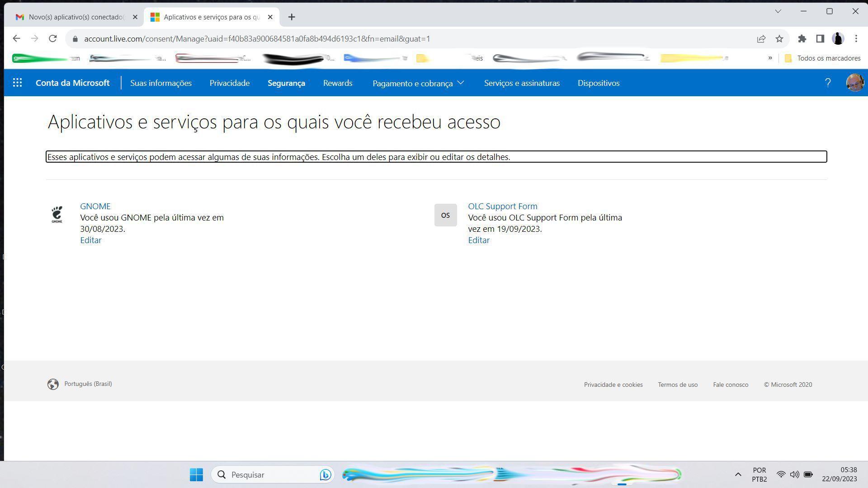Click the © Microsoft 2020 footer text
The width and height of the screenshot is (868, 488).
(x=788, y=385)
